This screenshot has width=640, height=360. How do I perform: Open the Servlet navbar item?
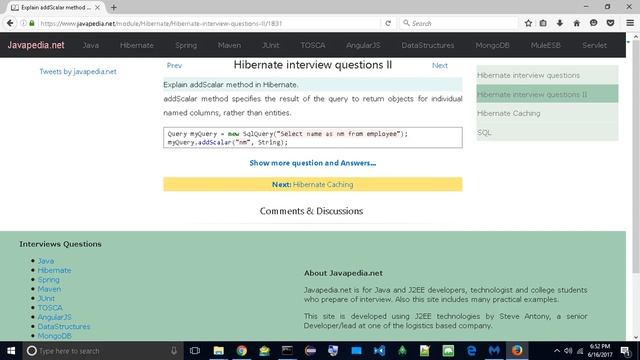(594, 45)
